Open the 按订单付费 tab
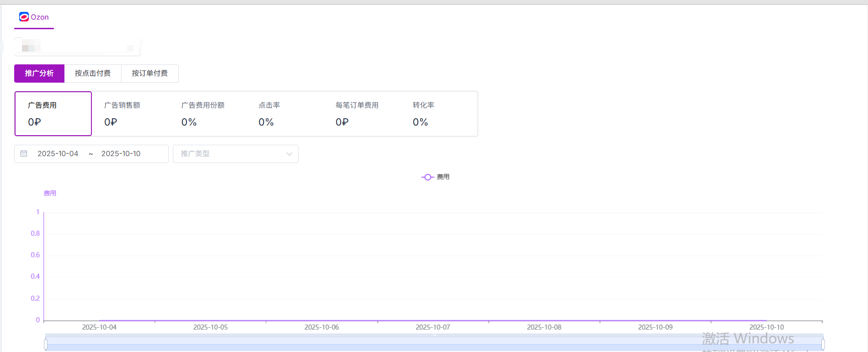 (149, 74)
